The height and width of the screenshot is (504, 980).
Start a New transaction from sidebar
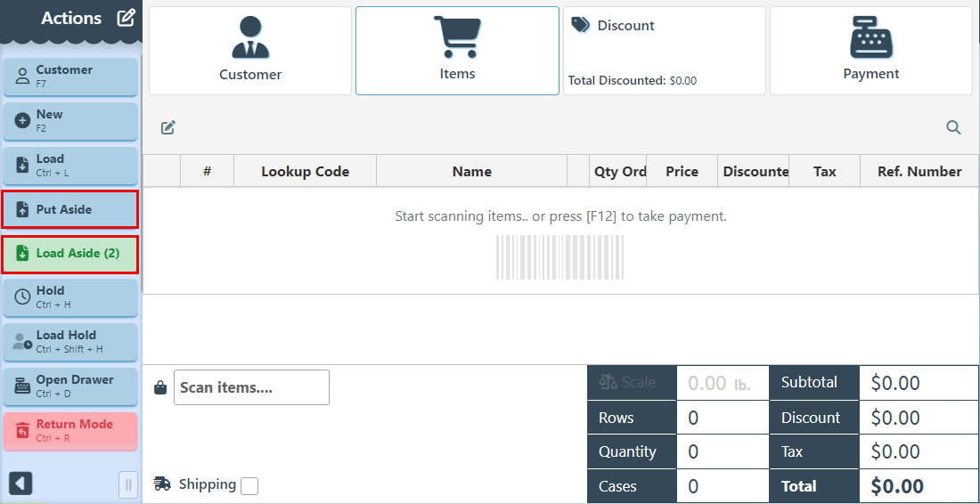70,120
